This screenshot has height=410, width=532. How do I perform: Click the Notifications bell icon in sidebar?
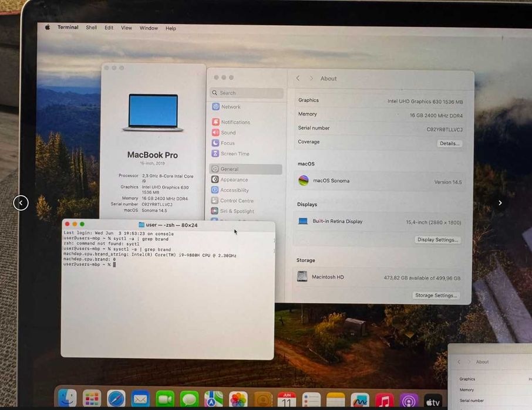click(x=216, y=121)
